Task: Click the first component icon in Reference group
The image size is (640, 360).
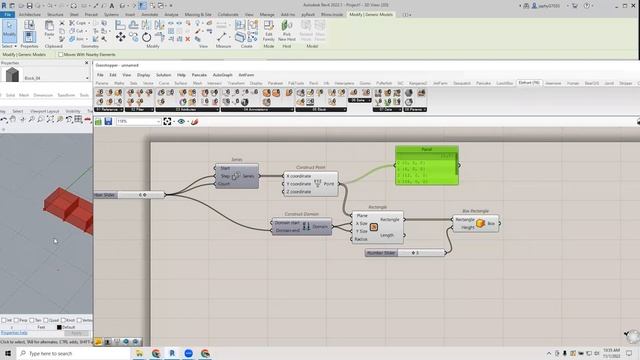Action: point(100,93)
